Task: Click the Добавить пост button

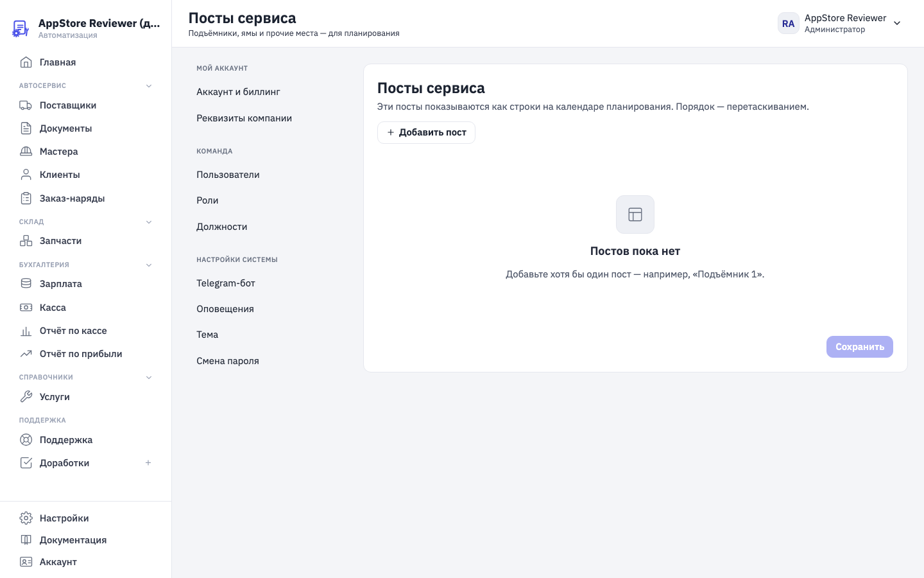Action: pos(426,132)
